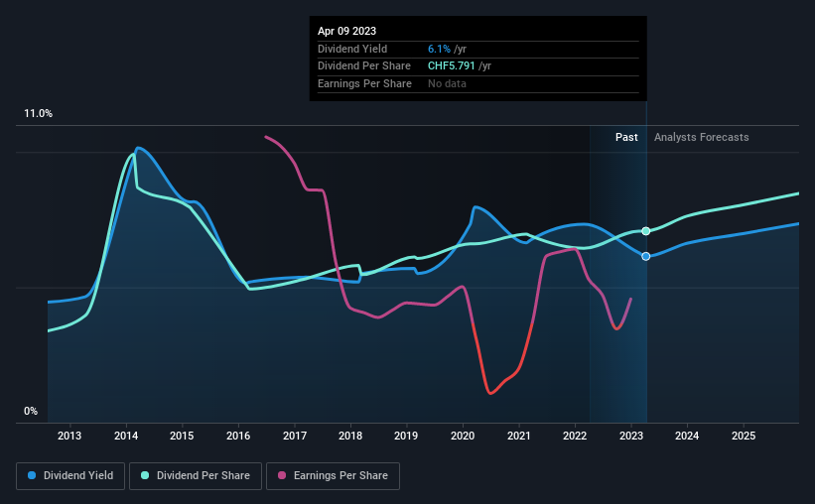Click the 2021 x-axis label
Image resolution: width=815 pixels, height=504 pixels.
click(x=519, y=436)
